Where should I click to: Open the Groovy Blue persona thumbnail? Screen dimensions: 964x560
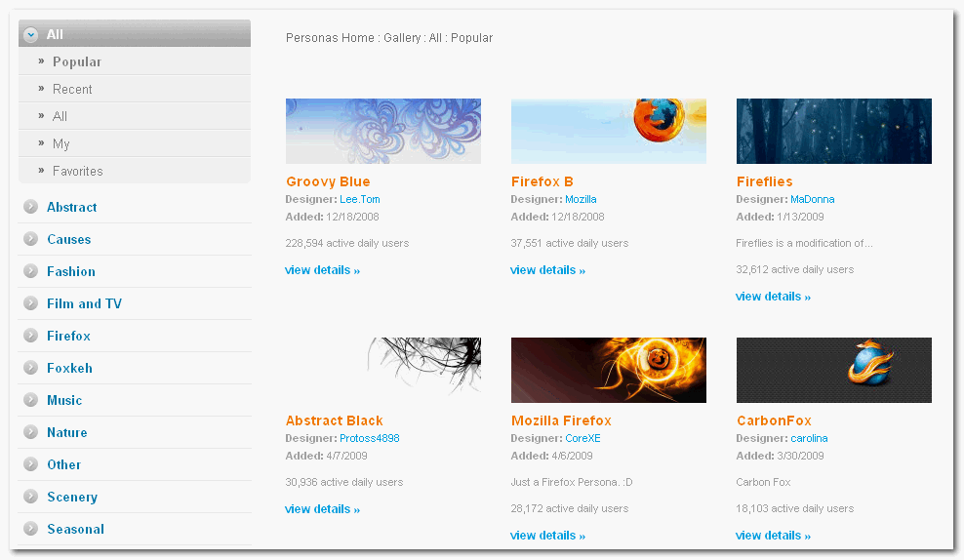[382, 131]
